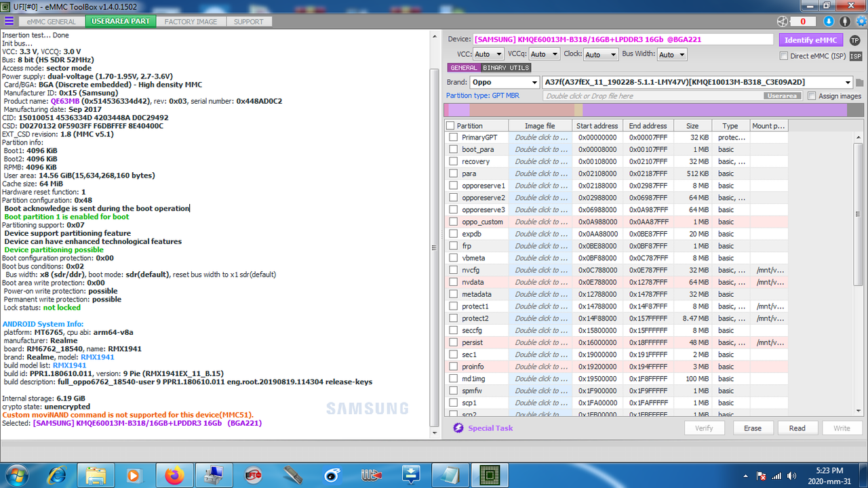Click the blue download arrow icon
Screen dimensions: 868x488
coord(827,22)
